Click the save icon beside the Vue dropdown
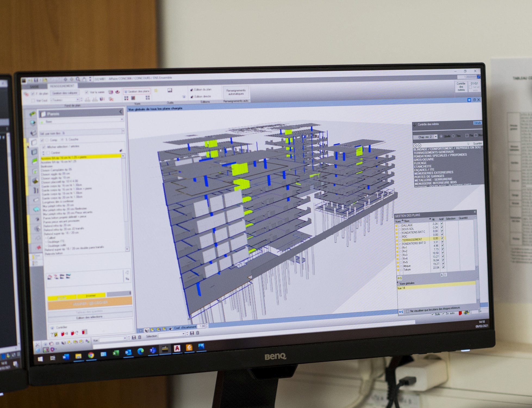 (133, 337)
